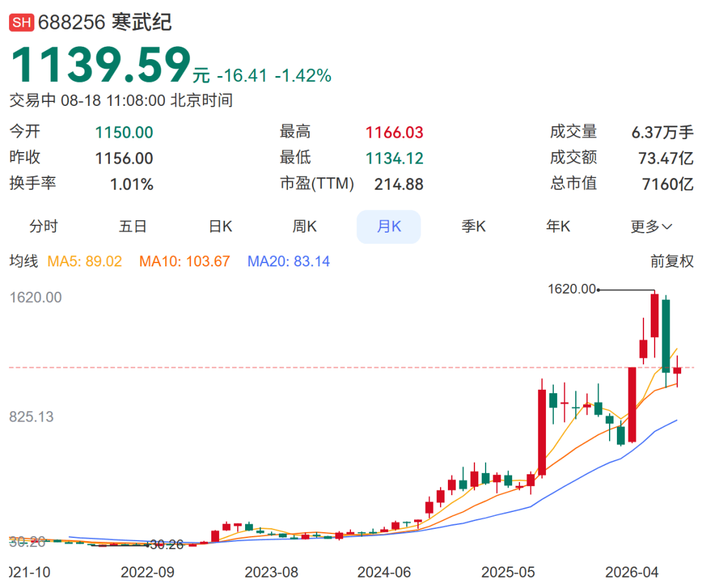Expand the 更多 dropdown
This screenshot has width=702, height=588.
coord(651,227)
